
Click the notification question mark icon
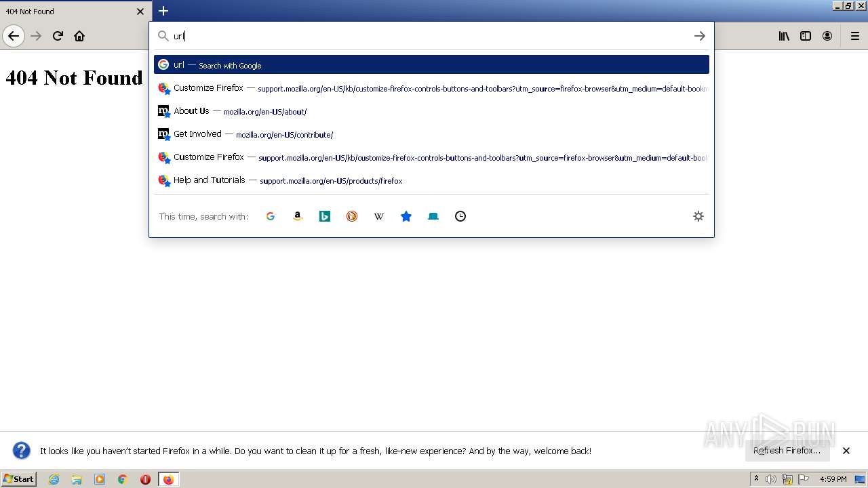(22, 451)
